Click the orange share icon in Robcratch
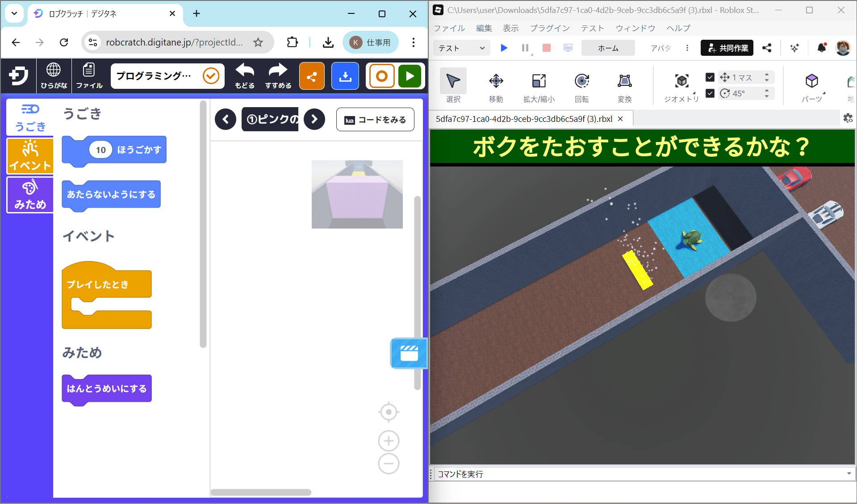This screenshot has height=504, width=857. coord(312,76)
